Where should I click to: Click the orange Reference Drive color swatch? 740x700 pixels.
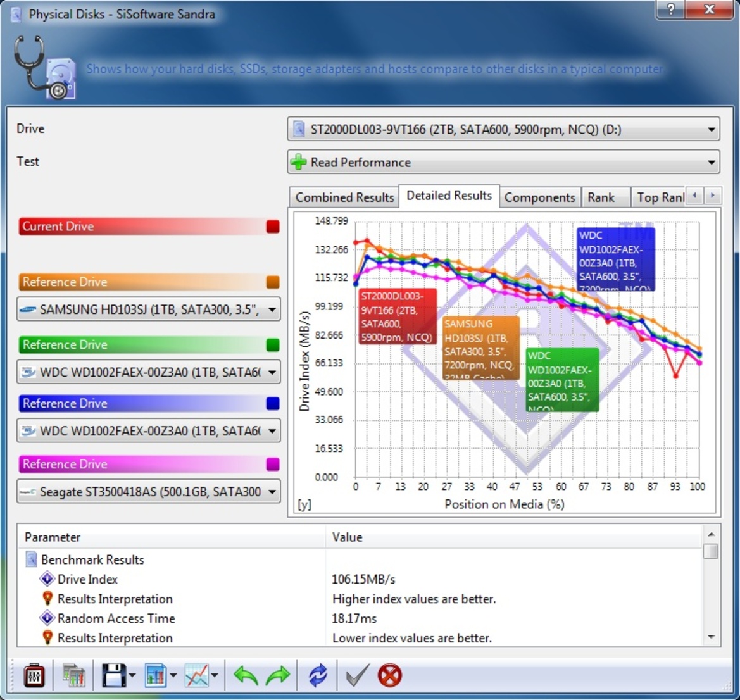pos(273,282)
